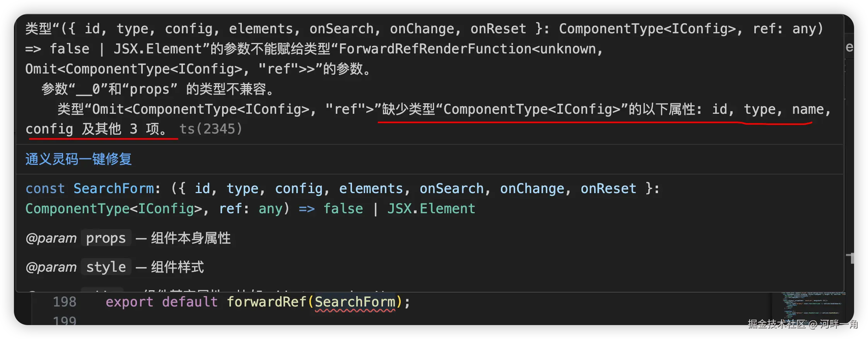868x339 pixels.
Task: Click the onSearch parameter in the signature
Action: (x=451, y=188)
